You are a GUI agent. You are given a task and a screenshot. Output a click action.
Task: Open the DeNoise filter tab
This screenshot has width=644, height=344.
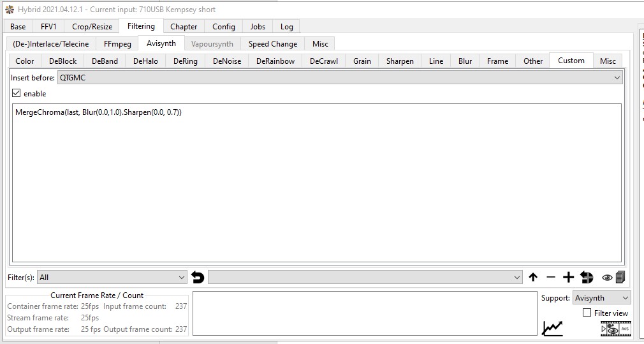227,61
